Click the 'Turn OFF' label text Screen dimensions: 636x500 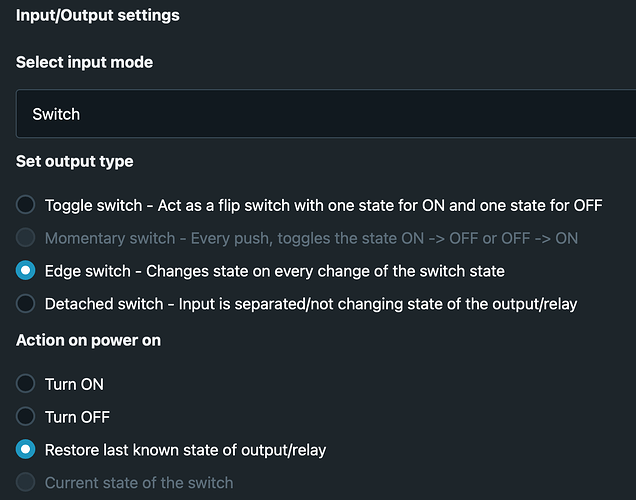point(77,417)
